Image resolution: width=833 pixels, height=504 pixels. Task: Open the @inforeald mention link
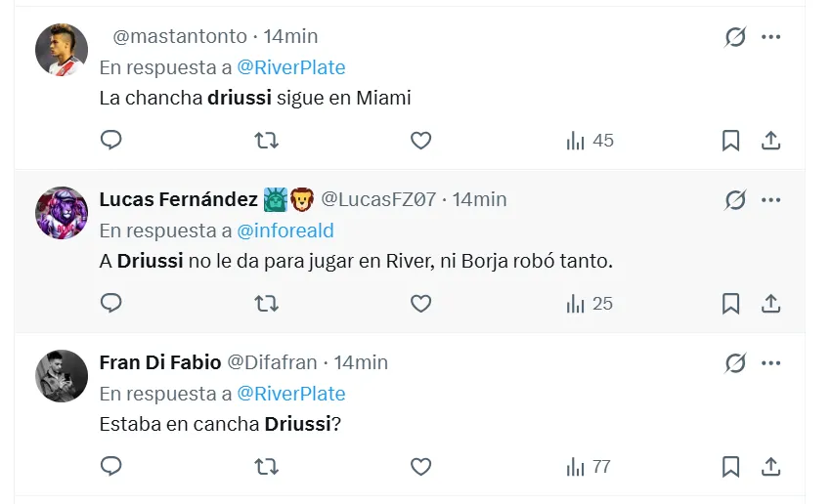tap(285, 231)
